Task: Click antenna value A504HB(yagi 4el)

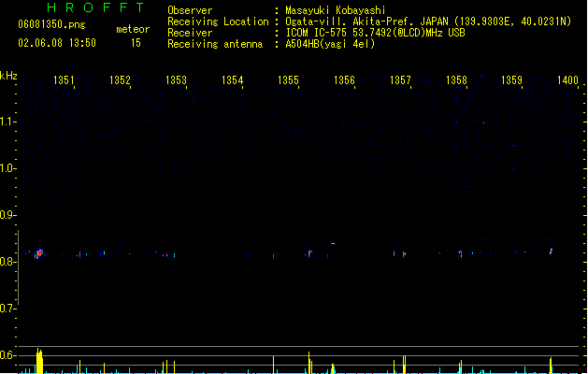Action: coord(330,44)
